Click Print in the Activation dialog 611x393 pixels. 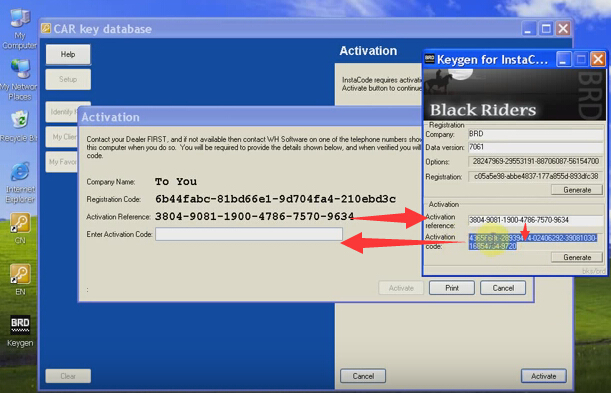(x=452, y=288)
